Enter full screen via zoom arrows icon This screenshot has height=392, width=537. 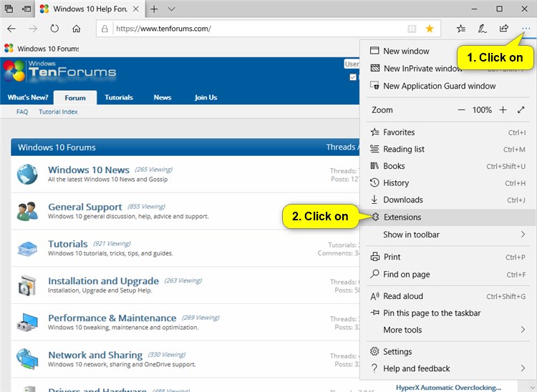click(521, 109)
